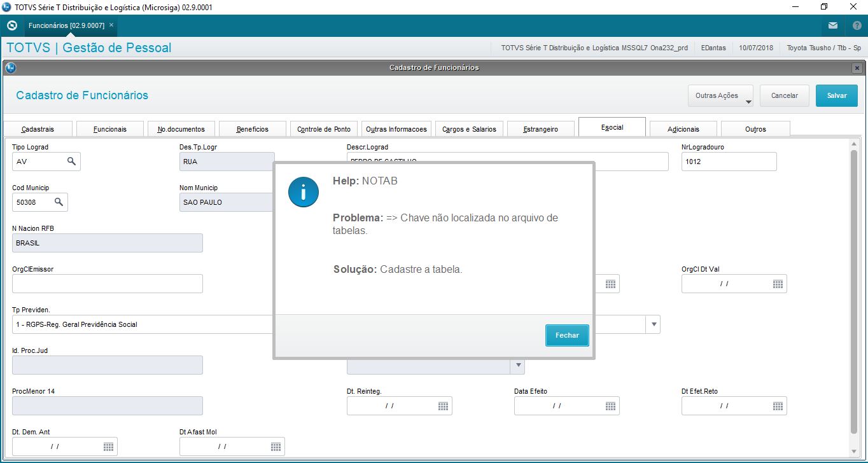Switch to the Cadastrais tab
The width and height of the screenshot is (868, 463).
38,129
